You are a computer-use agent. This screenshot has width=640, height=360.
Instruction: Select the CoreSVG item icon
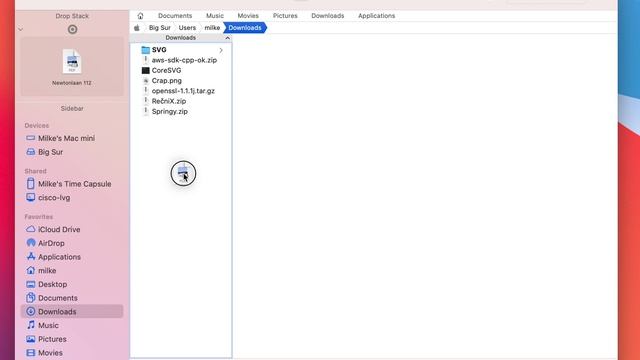tap(145, 70)
